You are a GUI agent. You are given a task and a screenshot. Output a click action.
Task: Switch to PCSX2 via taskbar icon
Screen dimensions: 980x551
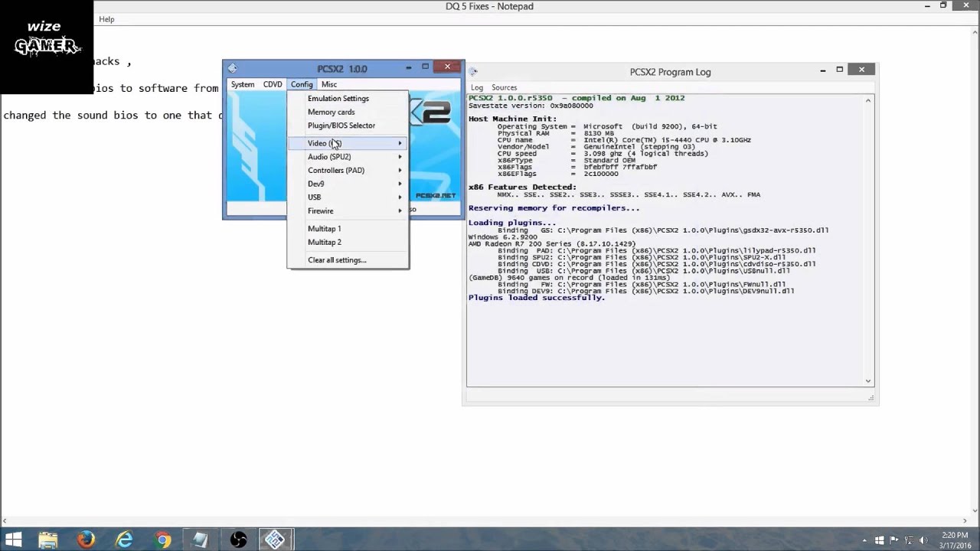(x=275, y=540)
